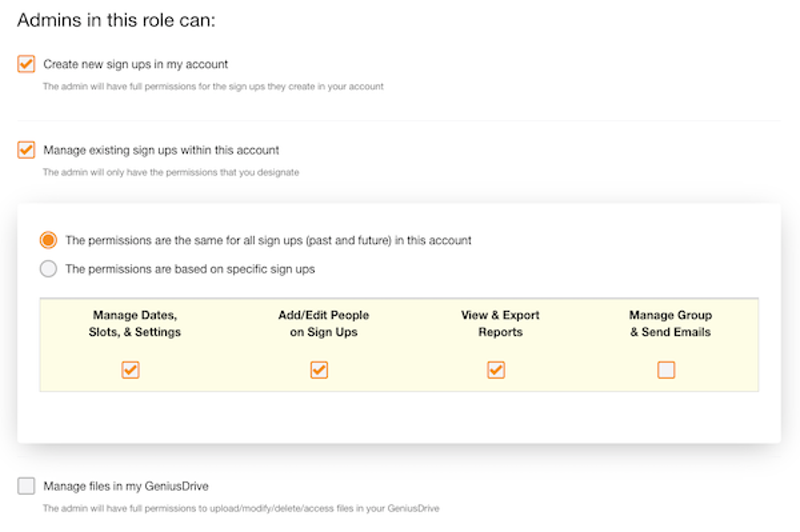Enable the Manage Group & Send Emails checkbox
The height and width of the screenshot is (532, 800).
pyautogui.click(x=666, y=370)
